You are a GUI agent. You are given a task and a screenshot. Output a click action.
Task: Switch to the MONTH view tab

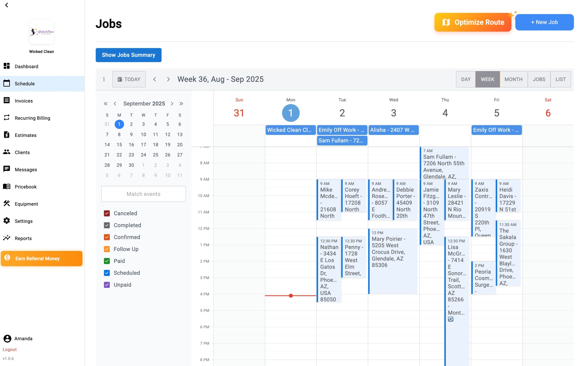pos(513,79)
